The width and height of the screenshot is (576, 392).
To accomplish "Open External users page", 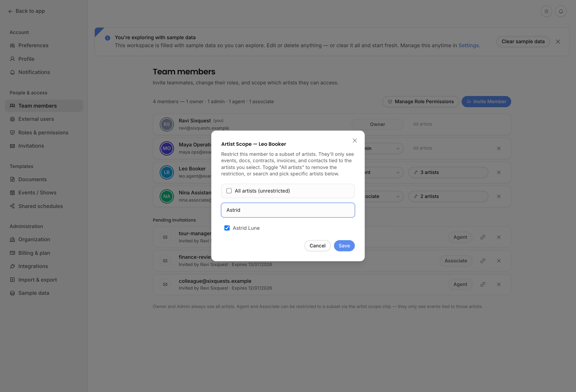I will click(x=44, y=119).
